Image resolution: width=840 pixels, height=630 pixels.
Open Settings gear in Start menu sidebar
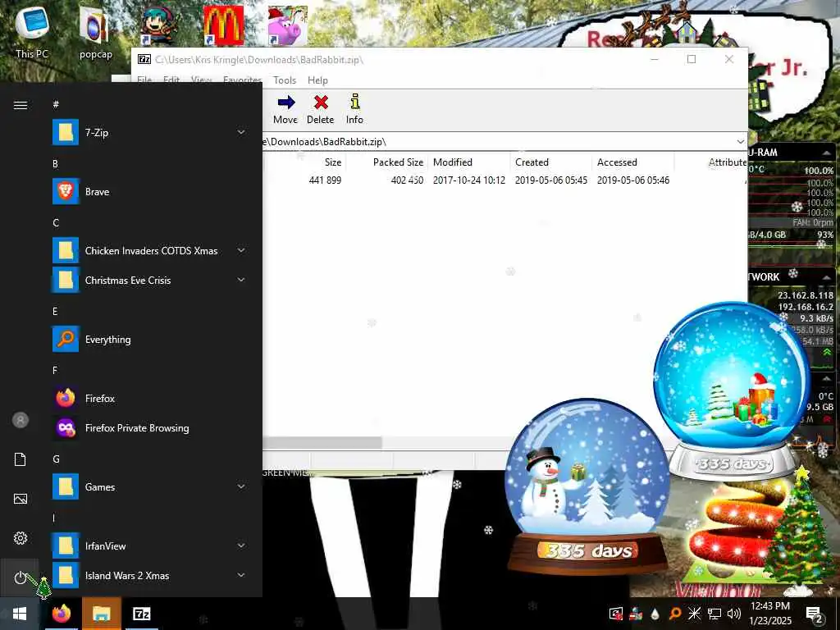pyautogui.click(x=21, y=538)
